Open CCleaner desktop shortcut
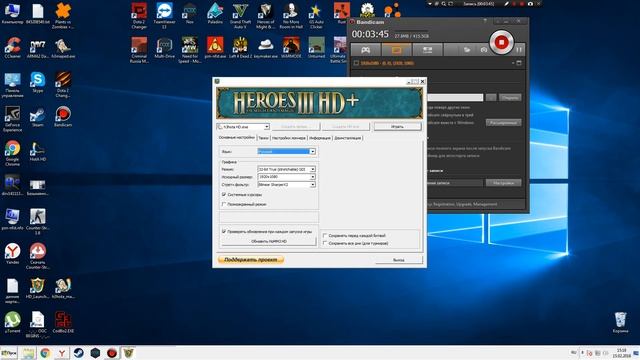This screenshot has width=640, height=360. (x=12, y=48)
